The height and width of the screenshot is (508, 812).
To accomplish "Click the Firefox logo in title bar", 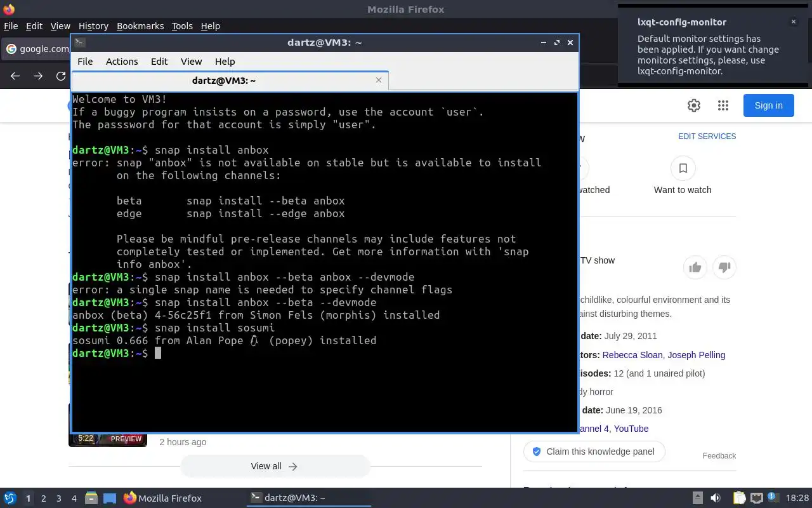I will 9,10.
